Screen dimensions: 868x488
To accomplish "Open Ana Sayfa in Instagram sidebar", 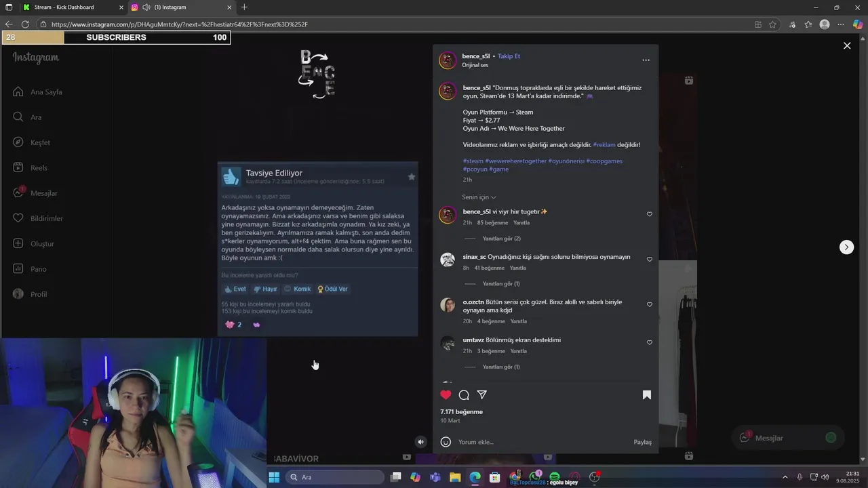I will (38, 92).
